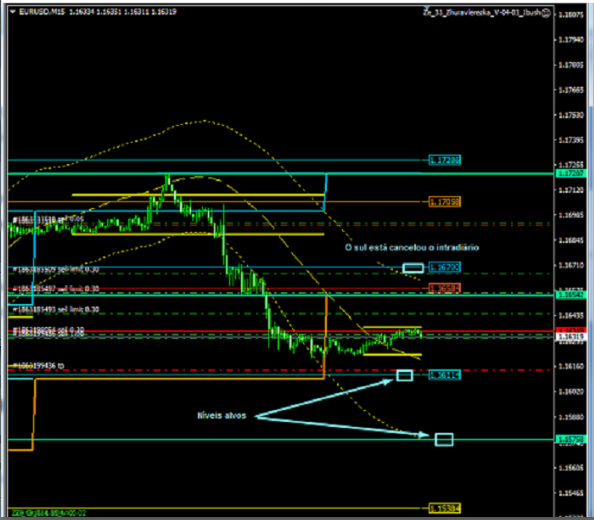
Task: Select the middle sell limit order label ending 497
Action: coord(56,289)
